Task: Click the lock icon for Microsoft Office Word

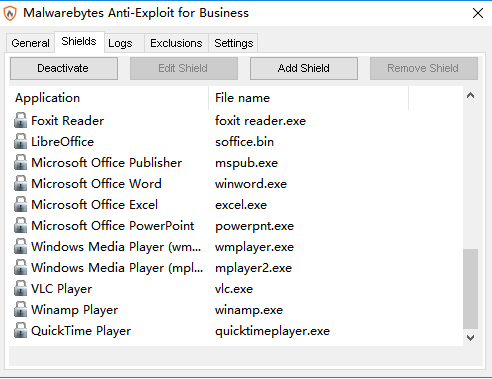Action: pos(20,183)
